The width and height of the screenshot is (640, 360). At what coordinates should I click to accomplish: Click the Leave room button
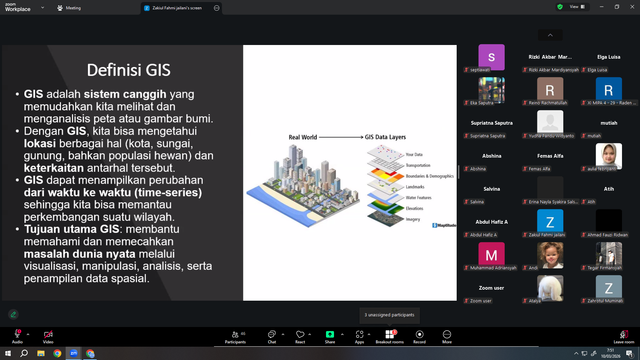click(x=624, y=337)
